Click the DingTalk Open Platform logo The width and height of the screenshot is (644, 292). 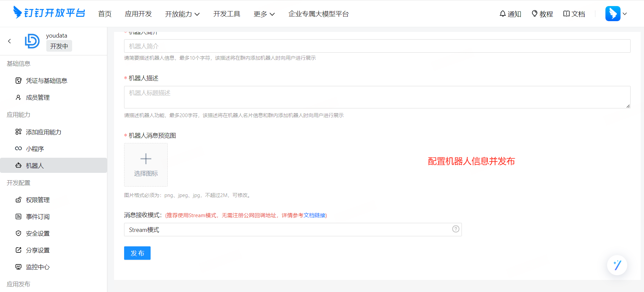pyautogui.click(x=49, y=13)
